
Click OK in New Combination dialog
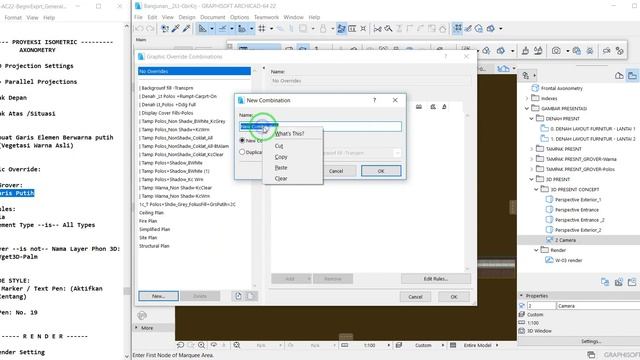coord(381,171)
